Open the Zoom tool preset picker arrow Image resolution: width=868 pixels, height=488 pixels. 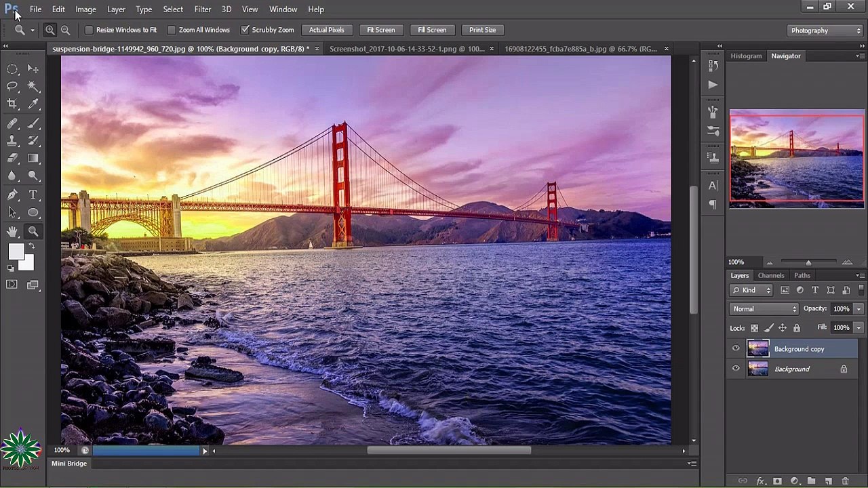32,30
